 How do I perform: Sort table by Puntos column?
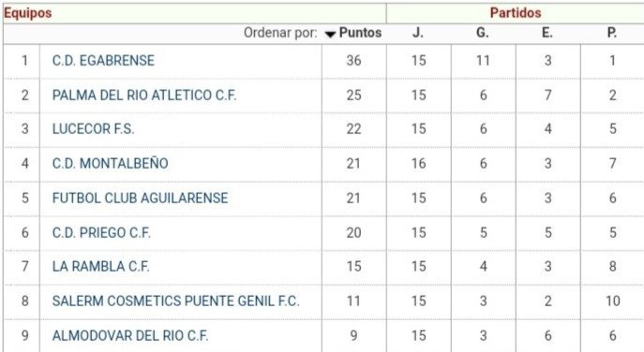360,33
